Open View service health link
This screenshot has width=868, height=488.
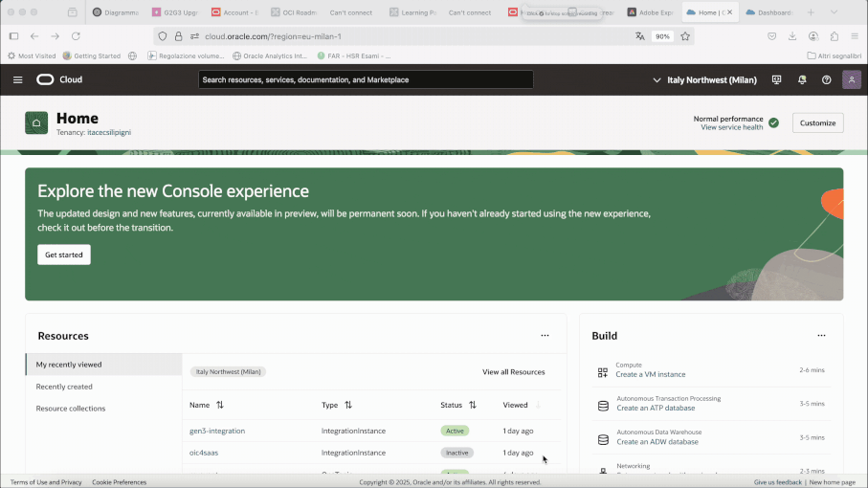pyautogui.click(x=732, y=127)
